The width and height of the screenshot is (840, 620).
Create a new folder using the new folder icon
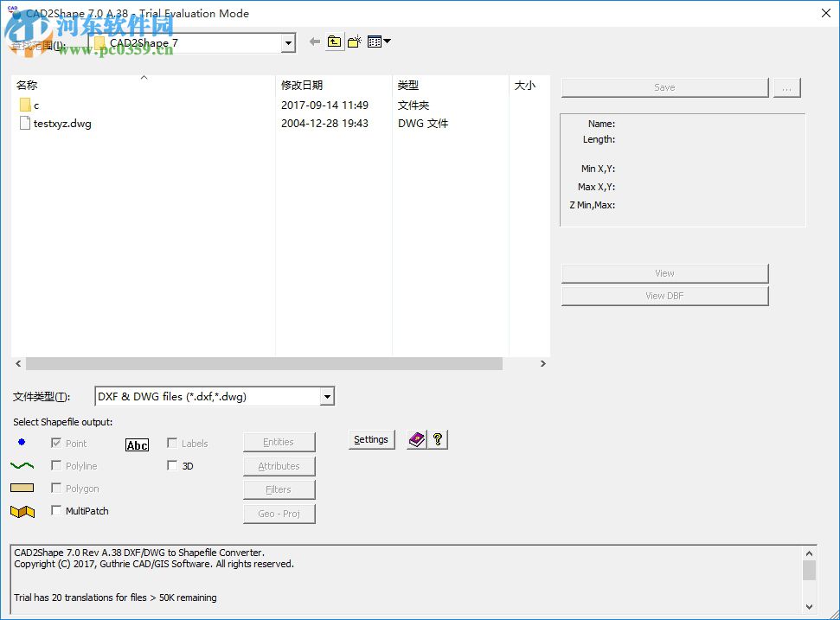tap(355, 41)
